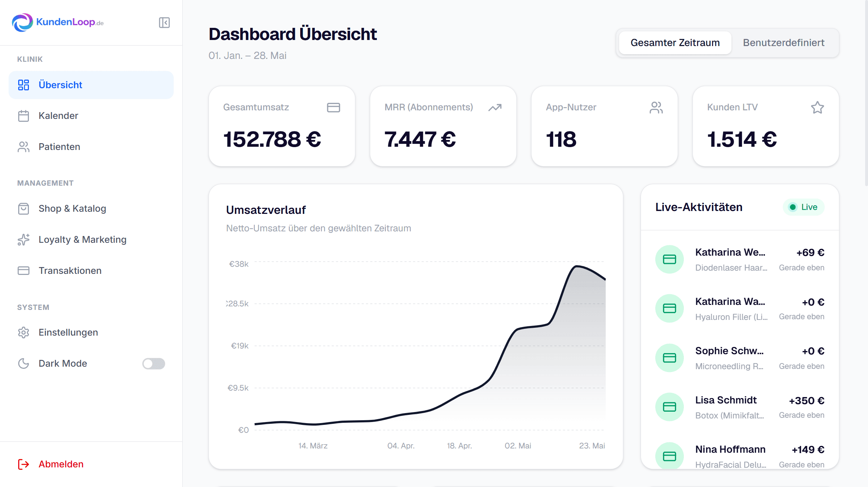
Task: Click the 14. März axis label
Action: pyautogui.click(x=313, y=446)
